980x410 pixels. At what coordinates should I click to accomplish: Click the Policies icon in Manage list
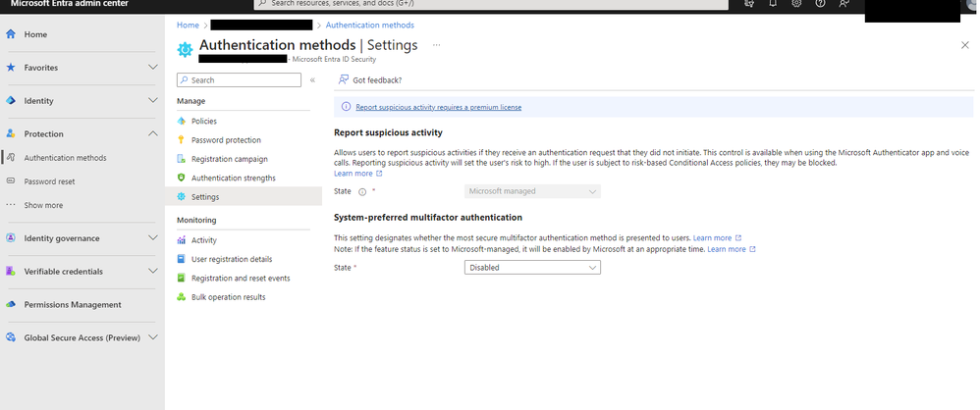coord(182,121)
